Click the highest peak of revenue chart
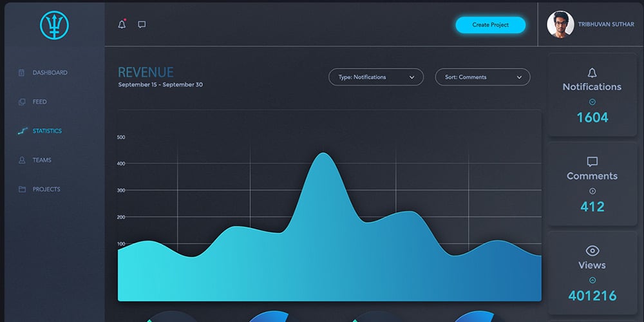This screenshot has height=322, width=644. pos(324,154)
